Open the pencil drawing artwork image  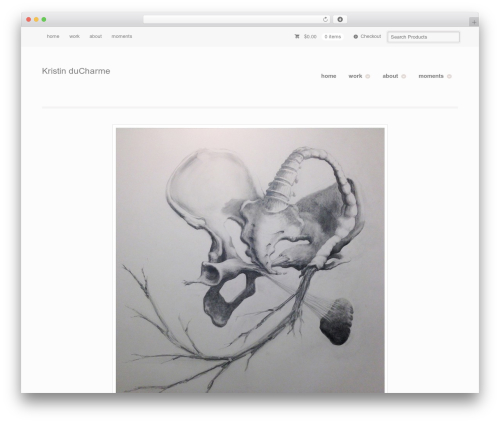(250, 260)
